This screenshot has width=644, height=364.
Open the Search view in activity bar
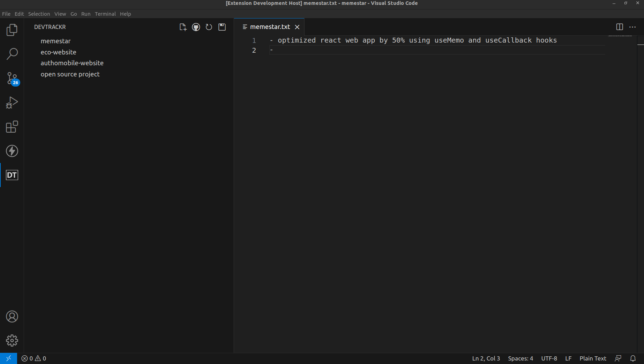click(x=12, y=54)
